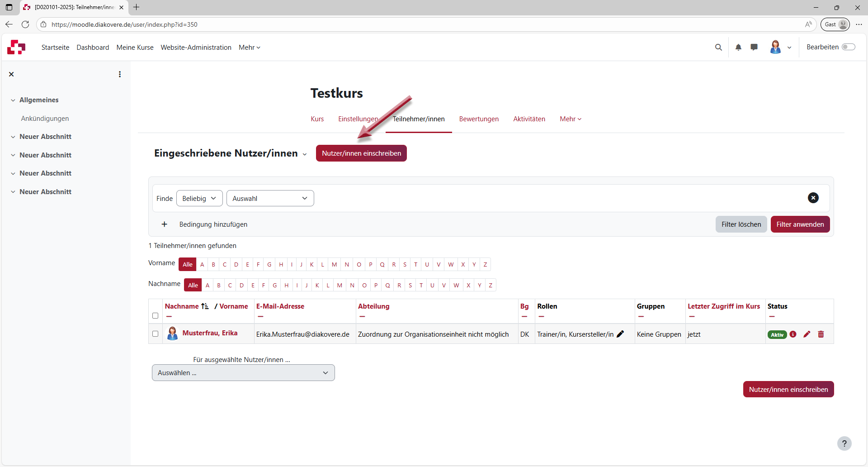Open the Website-Administration menu item
The width and height of the screenshot is (868, 467).
pos(196,48)
